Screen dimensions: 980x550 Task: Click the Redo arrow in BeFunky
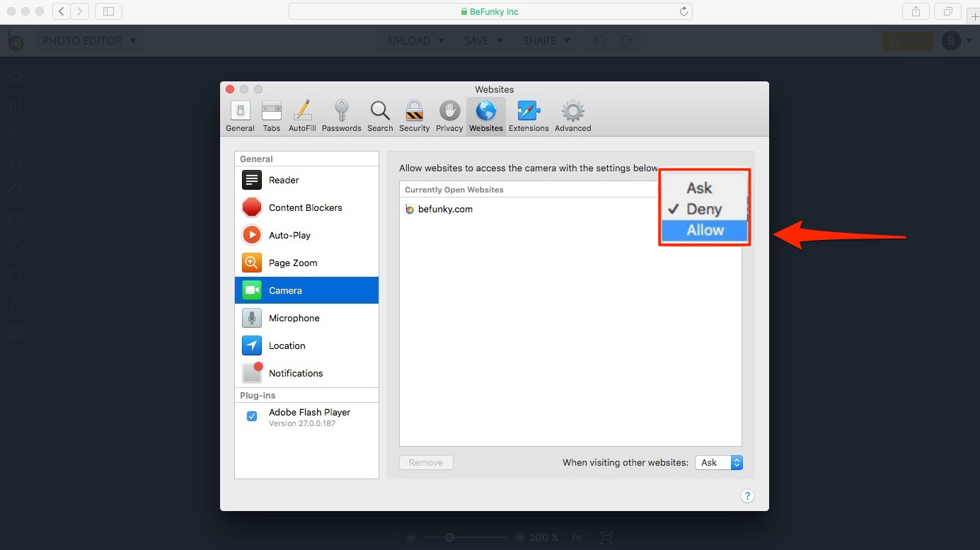pyautogui.click(x=628, y=41)
